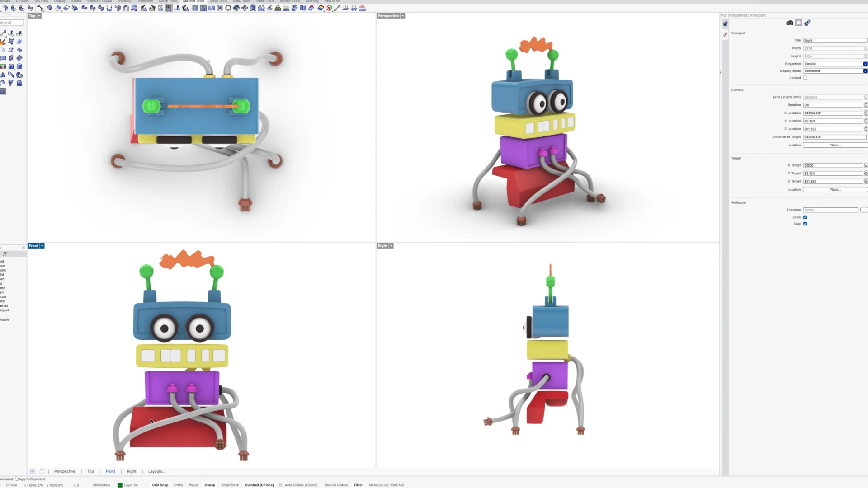Click the red wireframe cube toolbar icon
The width and height of the screenshot is (868, 488).
(329, 8)
